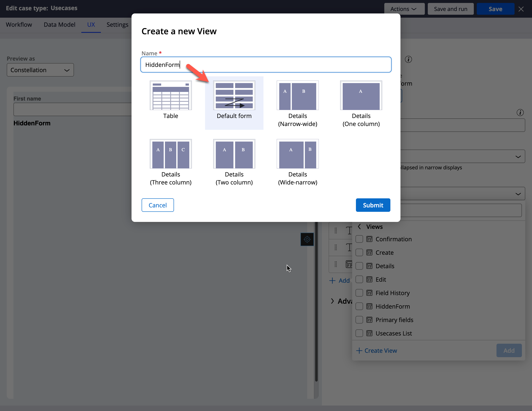Select the UX tab

pos(91,25)
